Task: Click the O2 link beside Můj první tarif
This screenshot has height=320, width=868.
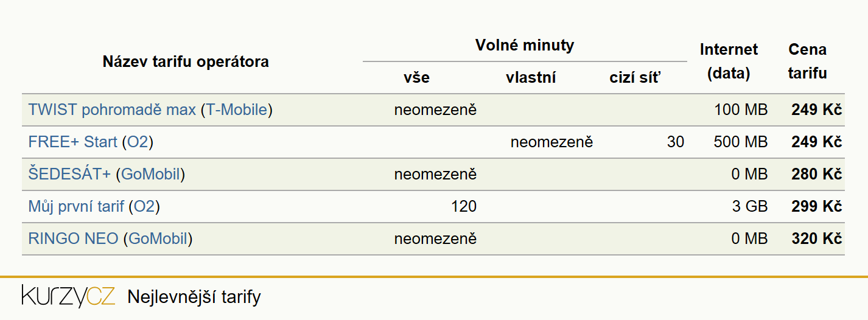Action: coord(145,207)
